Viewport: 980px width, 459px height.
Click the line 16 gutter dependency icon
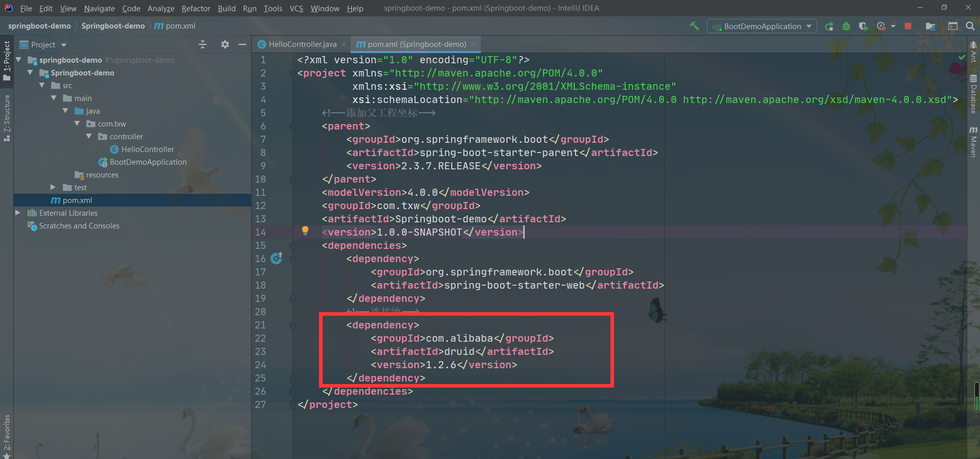(277, 259)
